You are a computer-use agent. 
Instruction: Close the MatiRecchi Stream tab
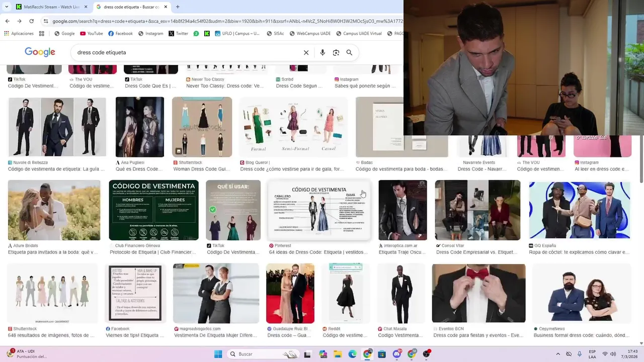pyautogui.click(x=86, y=7)
